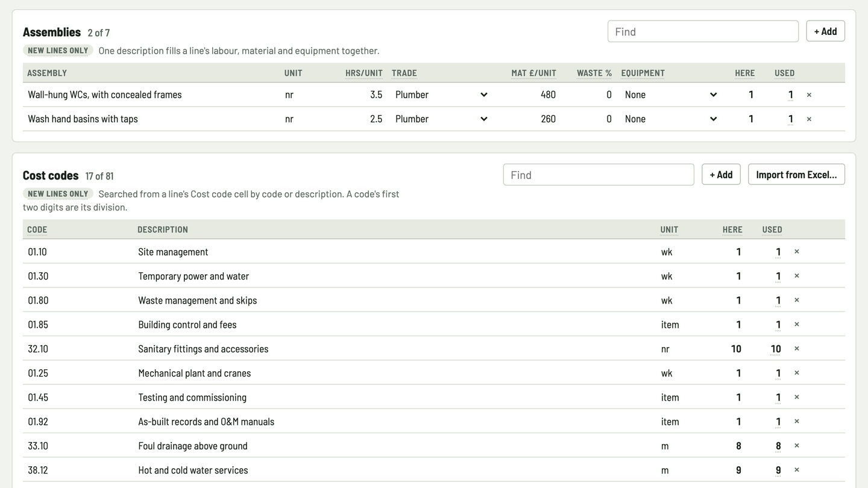868x488 pixels.
Task: Remove the Wash hand basins assembly row
Action: click(809, 119)
